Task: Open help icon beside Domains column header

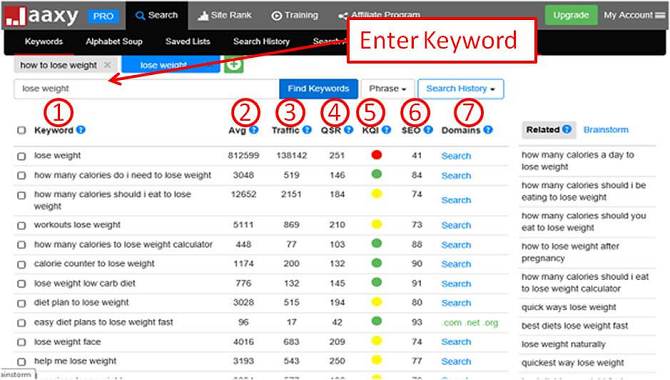Action: (488, 130)
